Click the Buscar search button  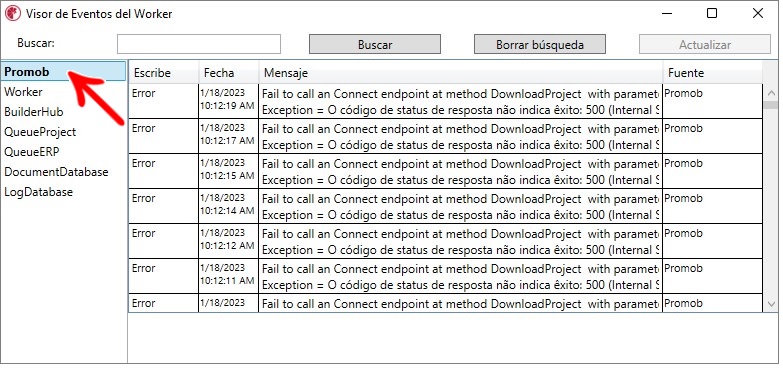coord(375,44)
